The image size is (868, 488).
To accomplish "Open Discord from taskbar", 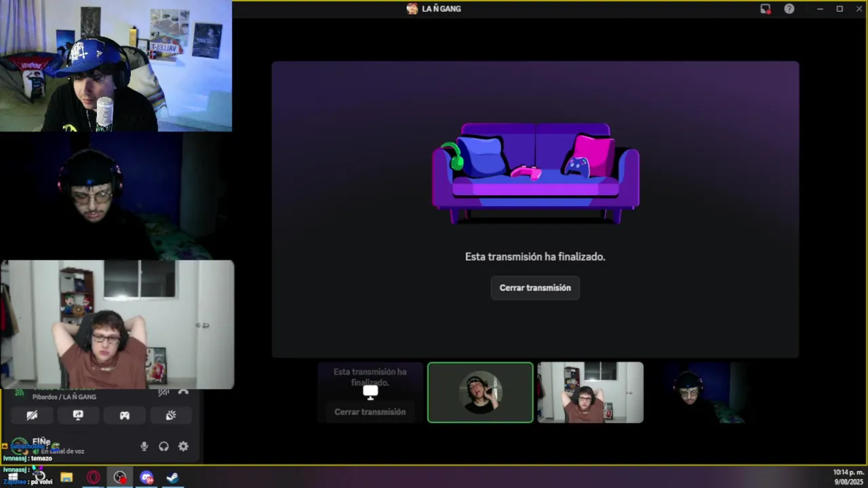I will [x=146, y=477].
